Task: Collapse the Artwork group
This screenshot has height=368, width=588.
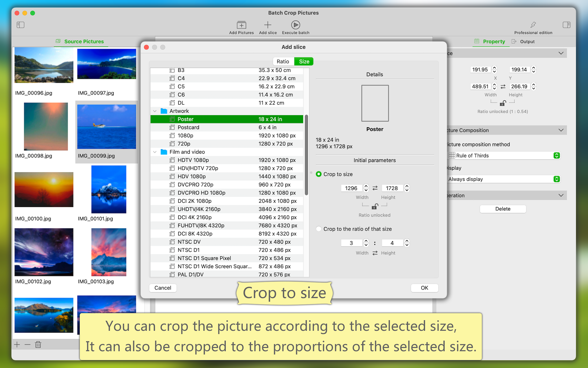Action: (x=155, y=111)
